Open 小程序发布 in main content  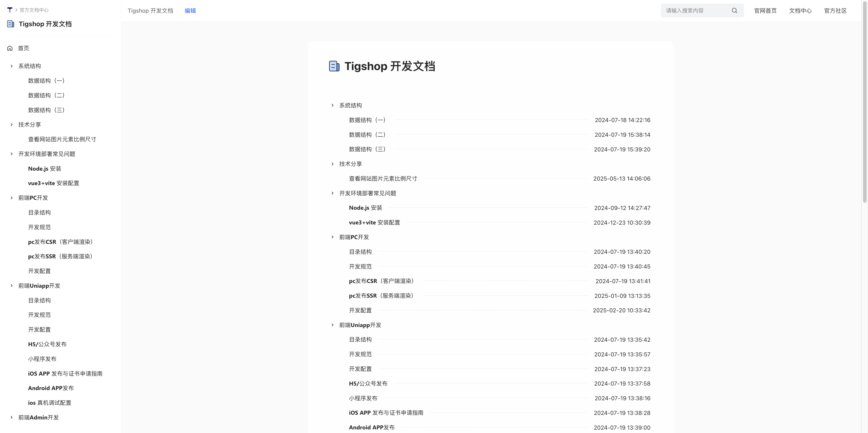(363, 398)
